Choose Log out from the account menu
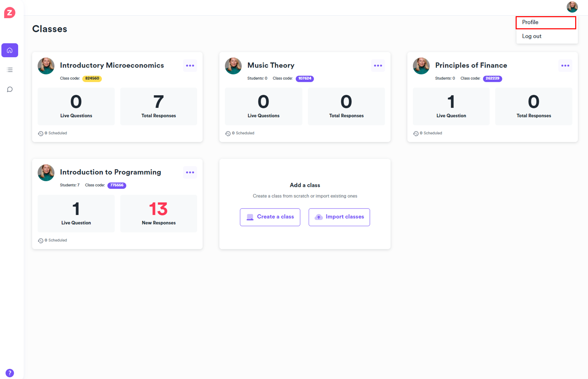 532,36
